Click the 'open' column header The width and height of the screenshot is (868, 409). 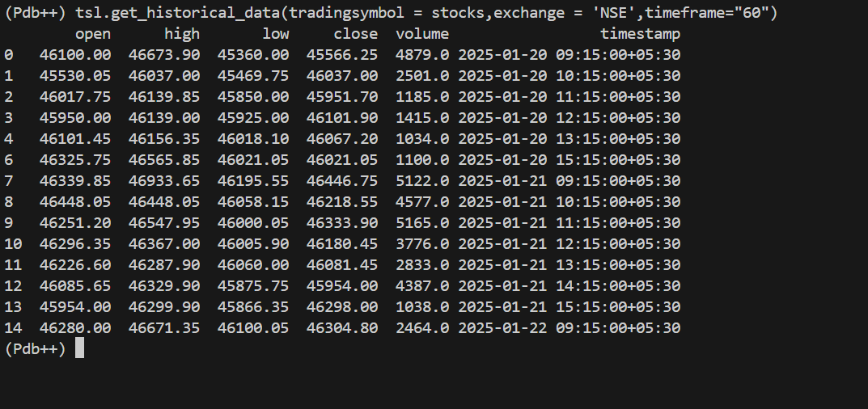point(93,34)
